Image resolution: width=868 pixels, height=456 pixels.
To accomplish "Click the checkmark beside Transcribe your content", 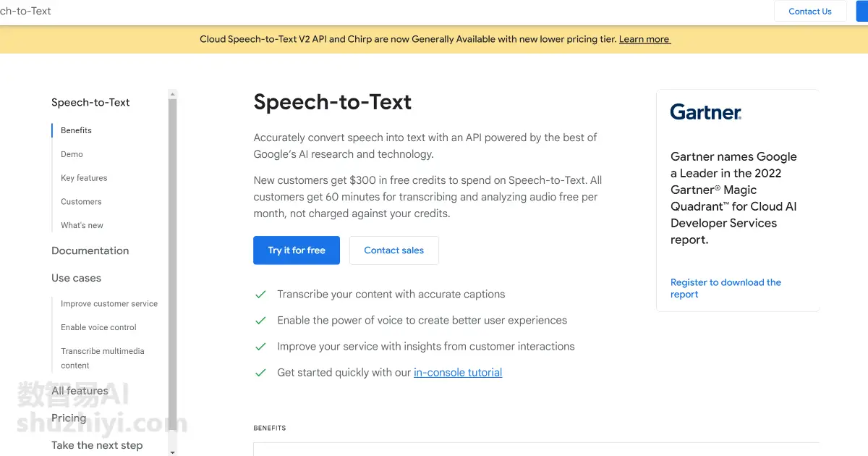I will point(260,295).
